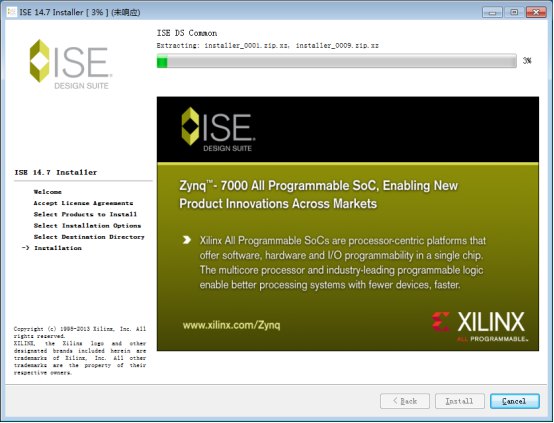Click the 3% progress percentage label
The width and height of the screenshot is (554, 423).
527,61
